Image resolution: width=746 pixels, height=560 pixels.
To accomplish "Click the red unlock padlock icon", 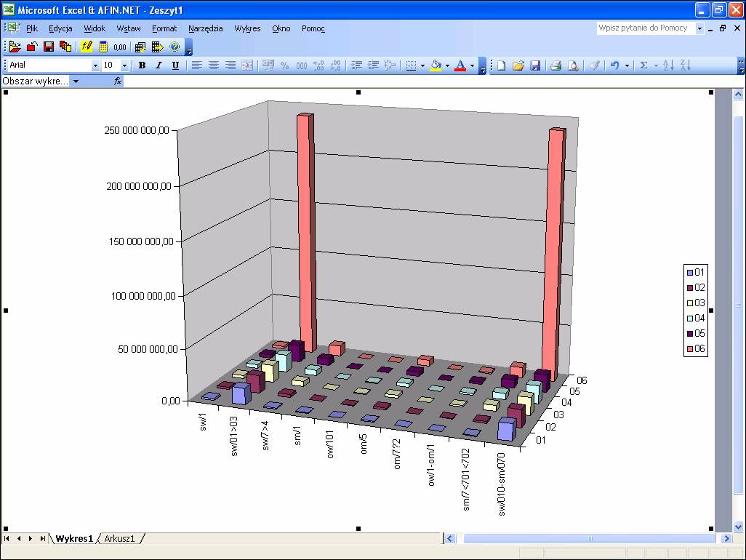I will pos(32,47).
